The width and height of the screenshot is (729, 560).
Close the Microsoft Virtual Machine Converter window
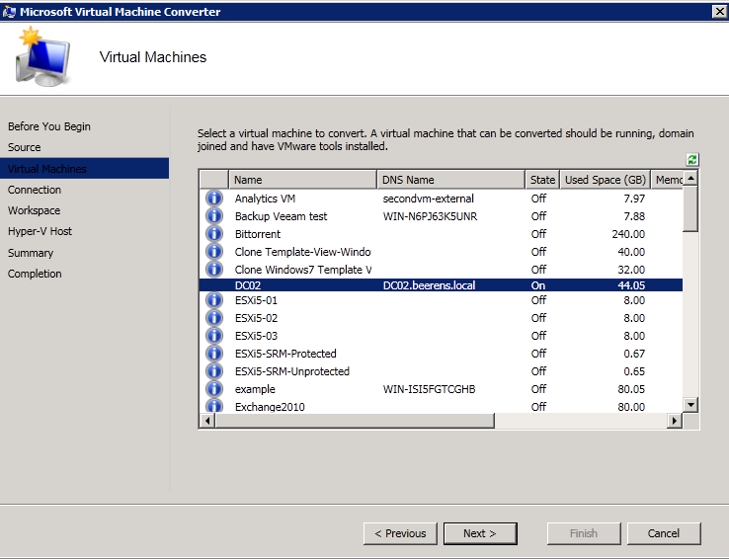pyautogui.click(x=719, y=11)
